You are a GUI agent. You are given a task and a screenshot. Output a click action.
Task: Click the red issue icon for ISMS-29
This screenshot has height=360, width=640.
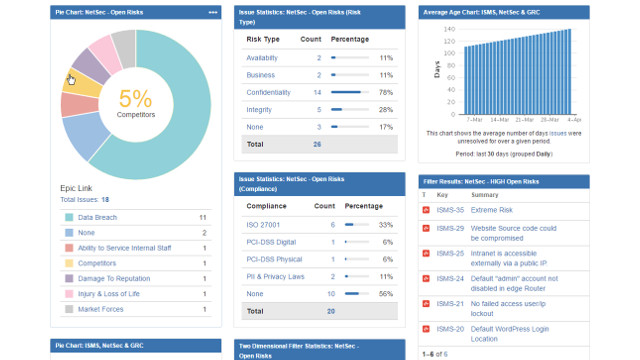(x=426, y=228)
